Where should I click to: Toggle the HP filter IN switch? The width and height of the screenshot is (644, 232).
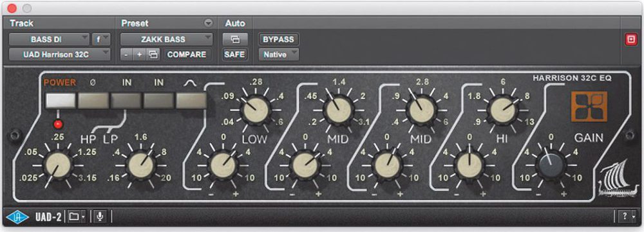pyautogui.click(x=126, y=100)
